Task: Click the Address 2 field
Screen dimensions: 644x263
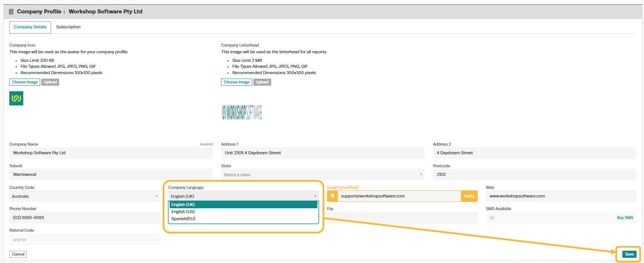Action: 534,153
